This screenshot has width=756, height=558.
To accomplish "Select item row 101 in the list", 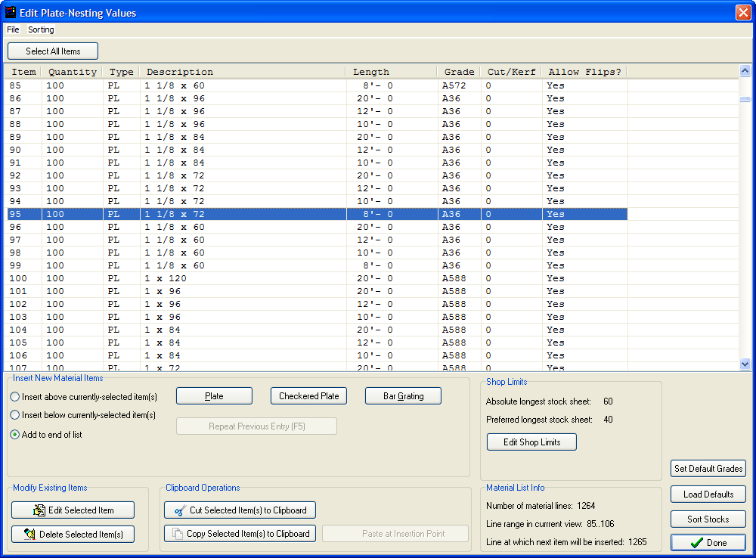I will tap(316, 291).
